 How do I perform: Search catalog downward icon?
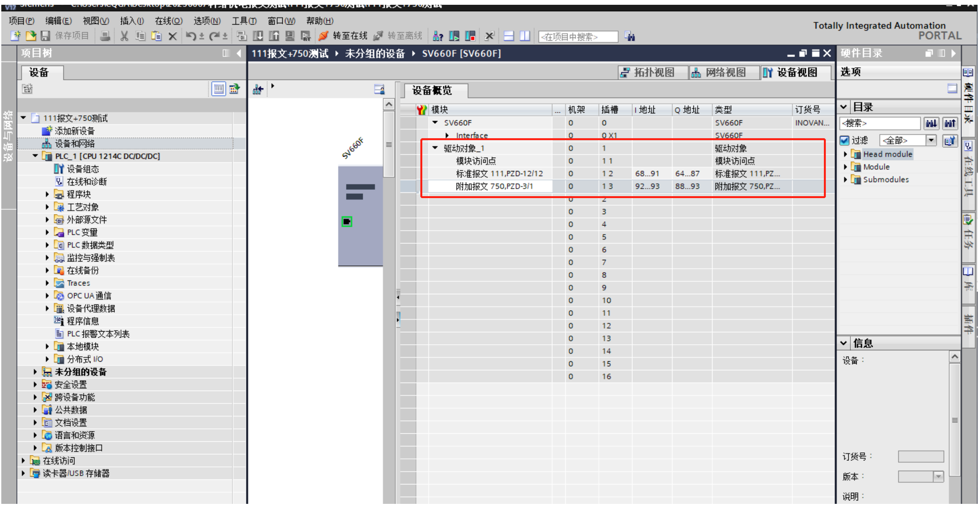pos(931,124)
